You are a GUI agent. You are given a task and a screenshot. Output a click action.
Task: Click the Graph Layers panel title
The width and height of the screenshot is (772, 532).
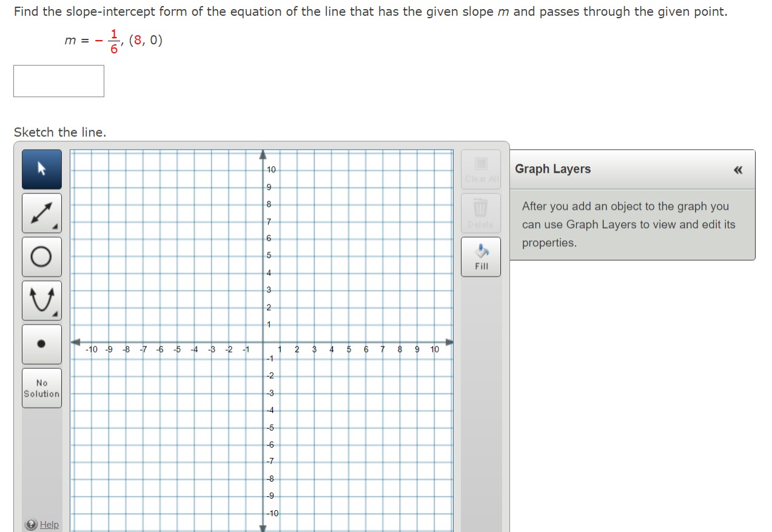(552, 169)
